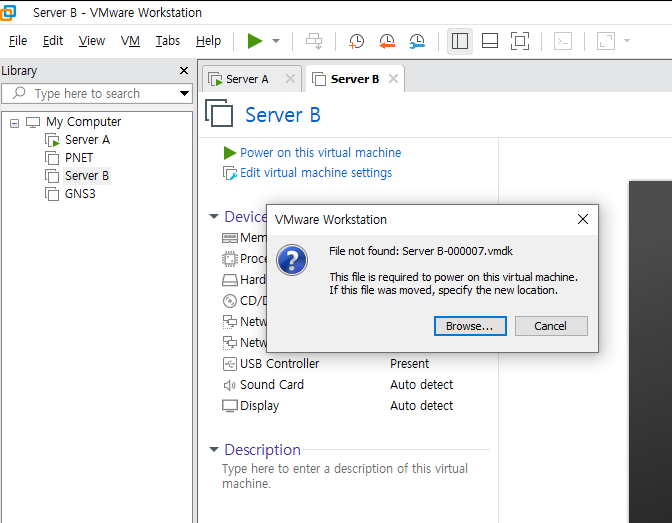Select Server A in the library tree
Image resolution: width=672 pixels, height=523 pixels.
coord(87,140)
